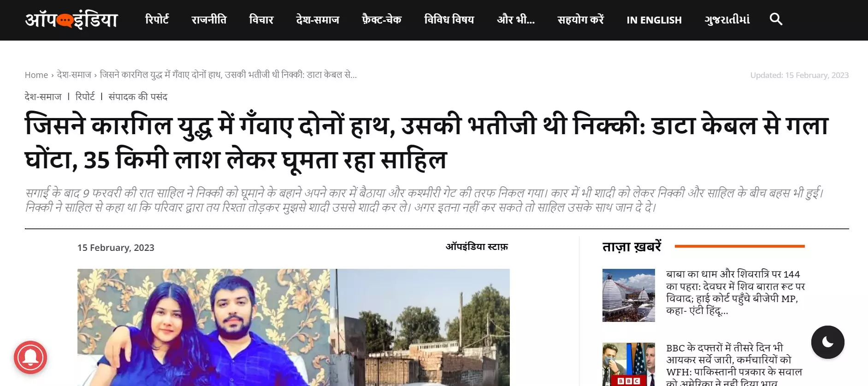Click the संपादक की पसंद category tag
868x386 pixels.
click(x=138, y=96)
